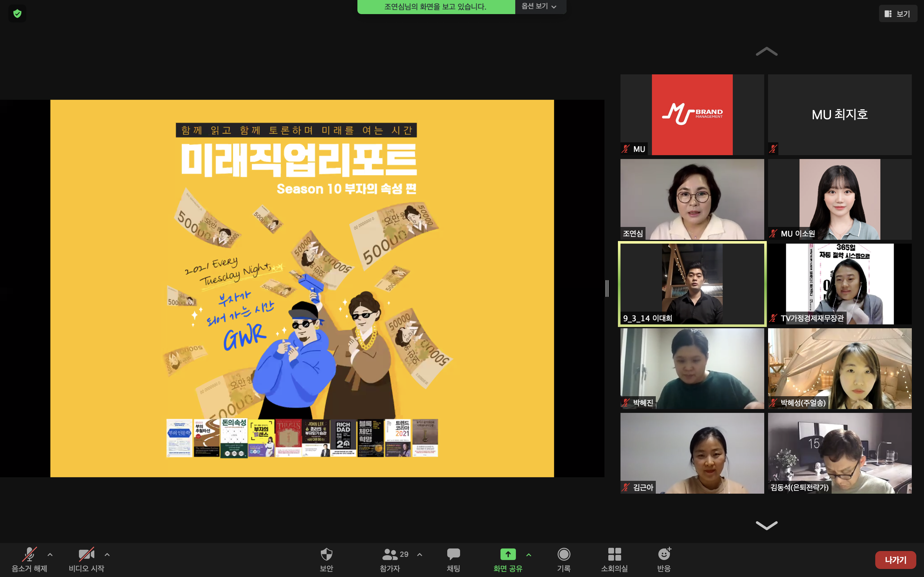
Task: Open the 옵션 보기 dropdown menu
Action: click(539, 6)
